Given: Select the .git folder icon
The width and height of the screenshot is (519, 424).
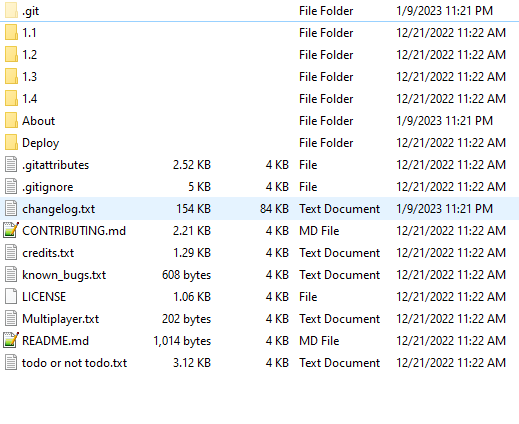Looking at the screenshot, I should pos(11,11).
